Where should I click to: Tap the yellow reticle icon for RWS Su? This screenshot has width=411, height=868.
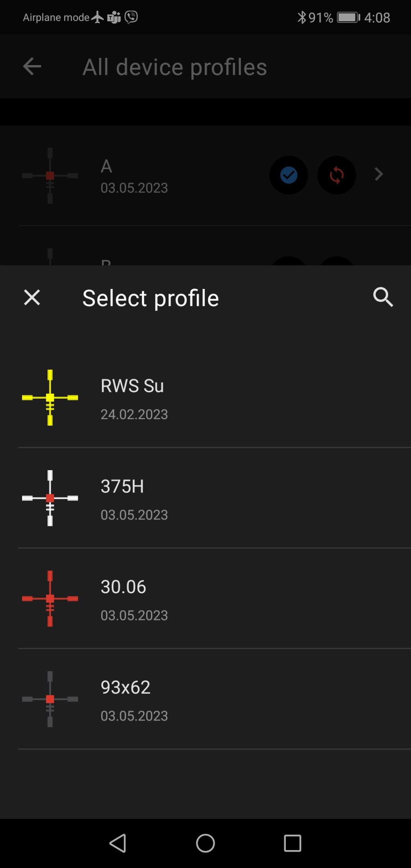click(x=50, y=397)
